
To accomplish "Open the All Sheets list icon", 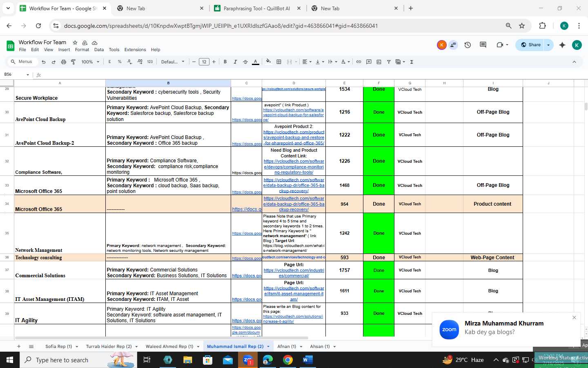I will pos(31,346).
